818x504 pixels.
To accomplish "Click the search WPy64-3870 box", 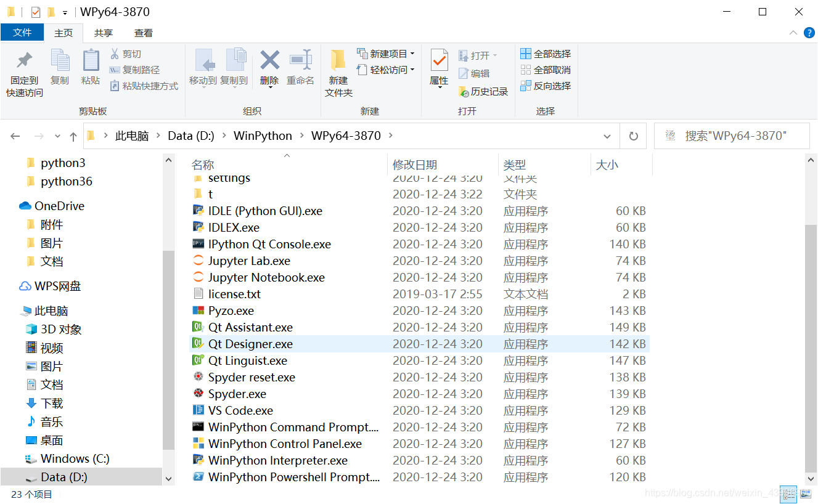I will [x=732, y=136].
